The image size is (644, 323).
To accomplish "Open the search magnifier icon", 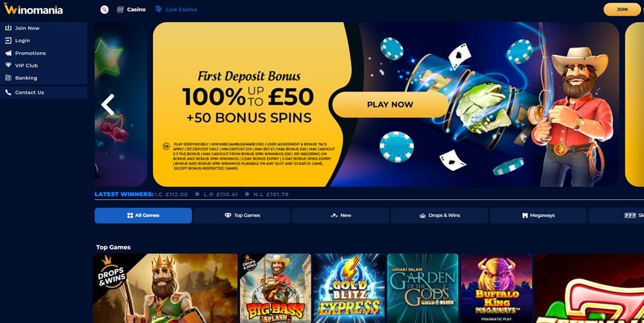I will tap(104, 9).
